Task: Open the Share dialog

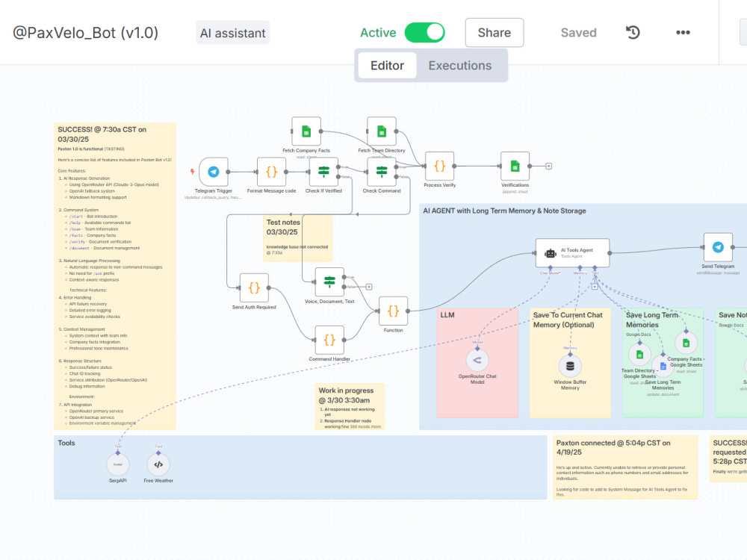Action: (x=494, y=32)
